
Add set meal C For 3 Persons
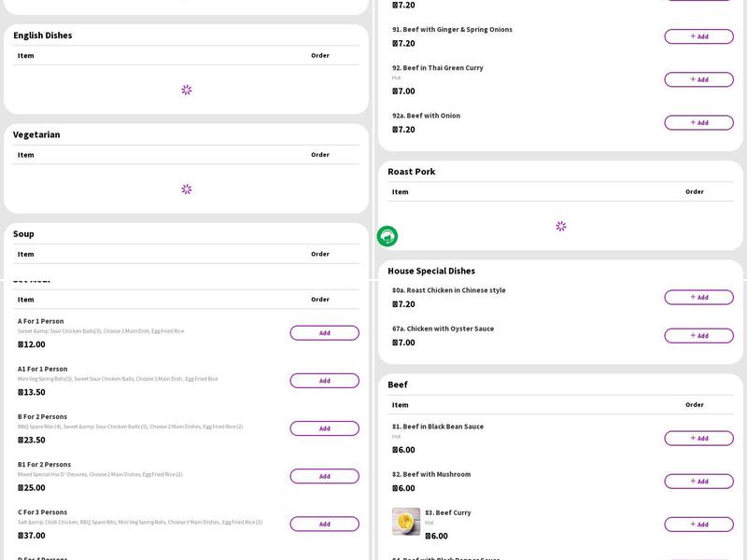(x=324, y=524)
